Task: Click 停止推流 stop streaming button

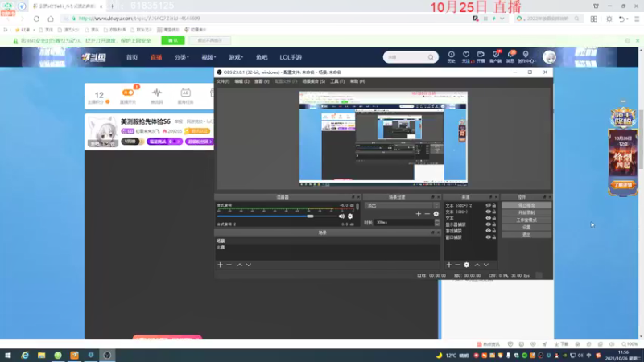Action: click(x=526, y=205)
